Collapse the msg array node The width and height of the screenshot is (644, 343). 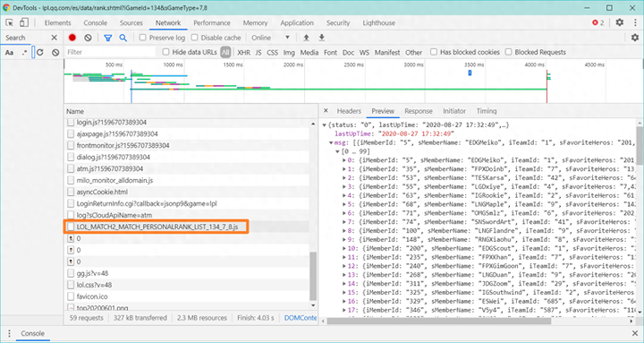[331, 142]
